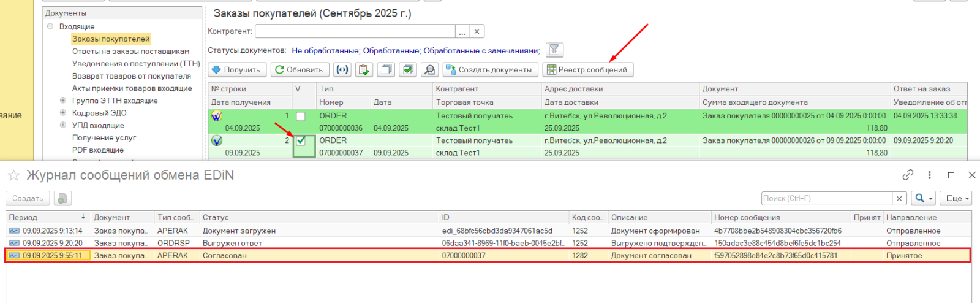Screen dimensions: 980x303
Task: Click the magnifier document search icon
Action: pos(429,70)
